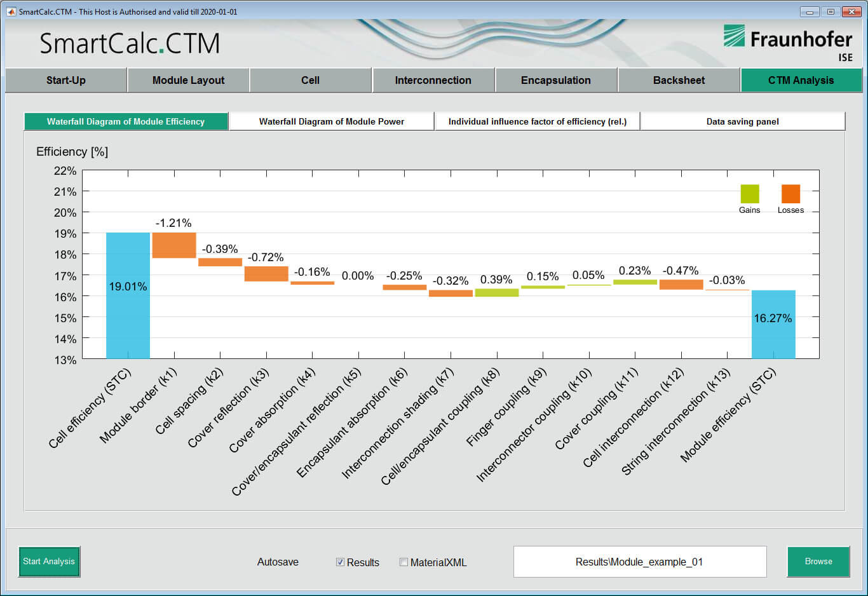
Task: Click the 0.00% value label
Action: tap(358, 276)
